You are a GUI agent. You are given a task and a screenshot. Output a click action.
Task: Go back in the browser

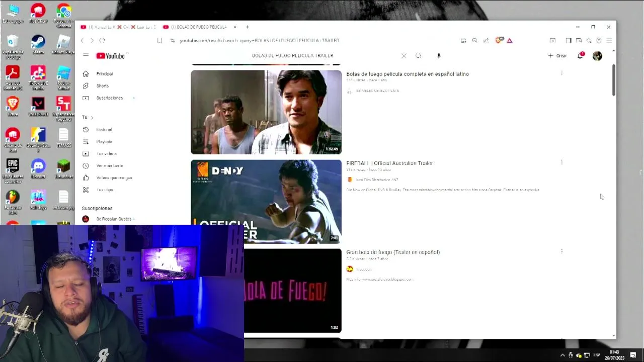pos(82,41)
